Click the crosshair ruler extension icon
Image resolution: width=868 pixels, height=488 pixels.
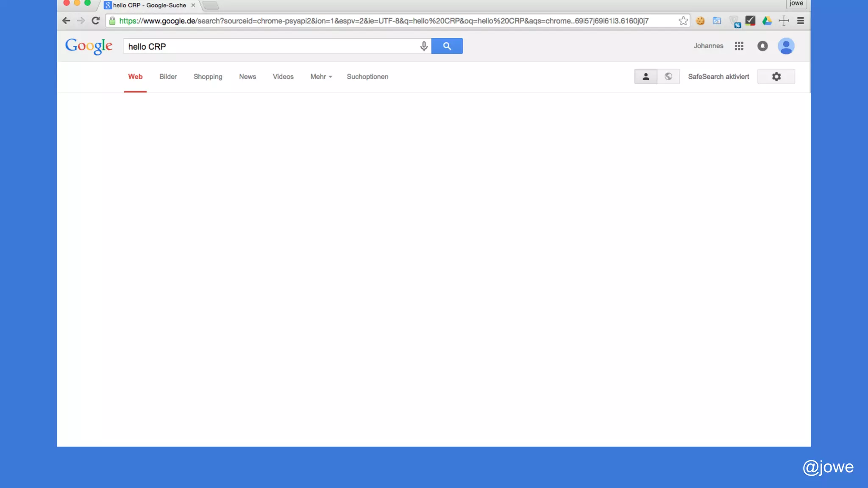click(784, 21)
